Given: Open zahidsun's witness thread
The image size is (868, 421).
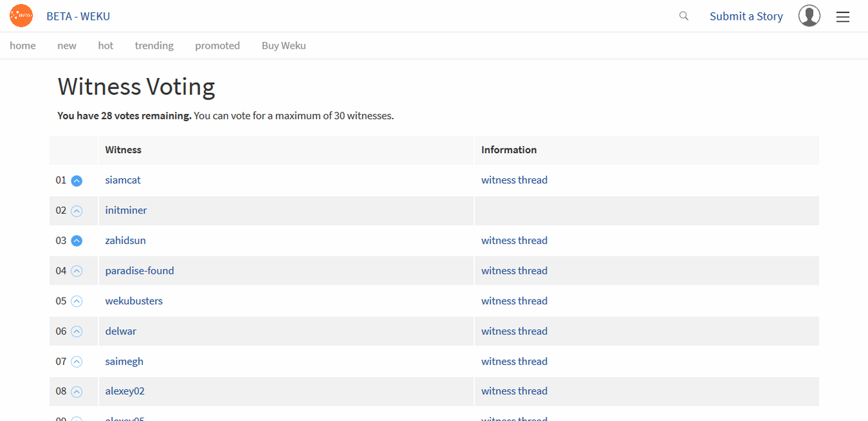Looking at the screenshot, I should click(514, 240).
